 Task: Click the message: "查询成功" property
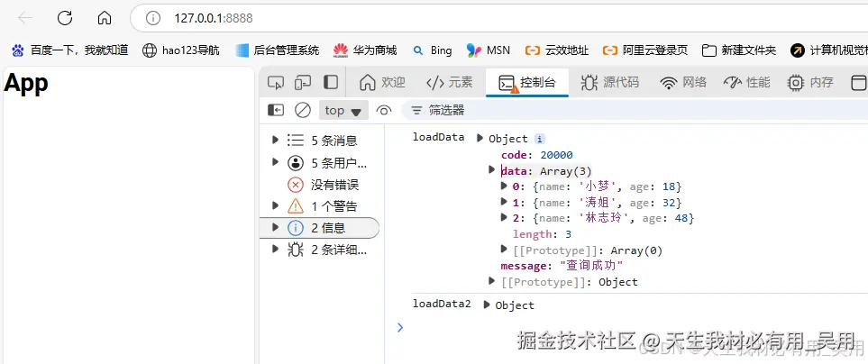(x=562, y=266)
